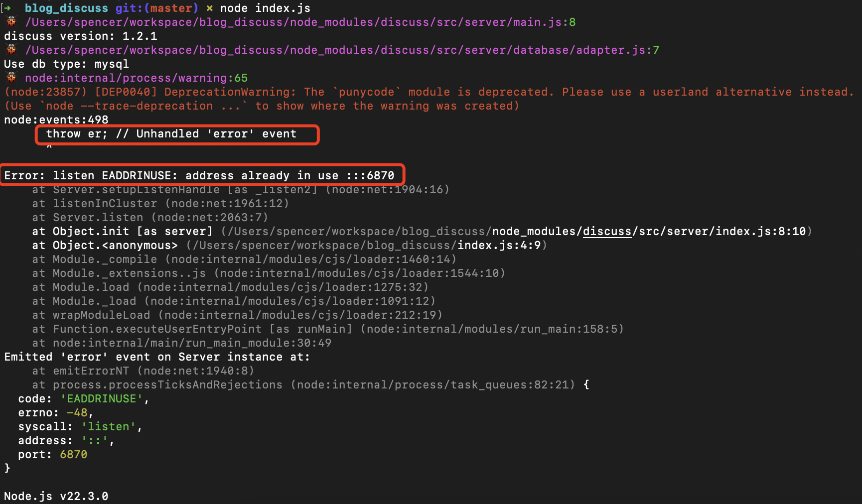Click the bug icon beside the adapter.js path
This screenshot has width=862, height=504.
click(11, 49)
